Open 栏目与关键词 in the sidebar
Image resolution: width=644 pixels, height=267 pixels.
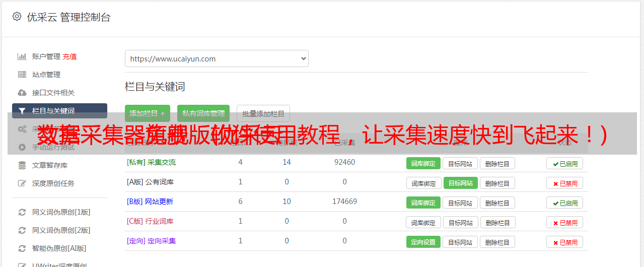59,111
